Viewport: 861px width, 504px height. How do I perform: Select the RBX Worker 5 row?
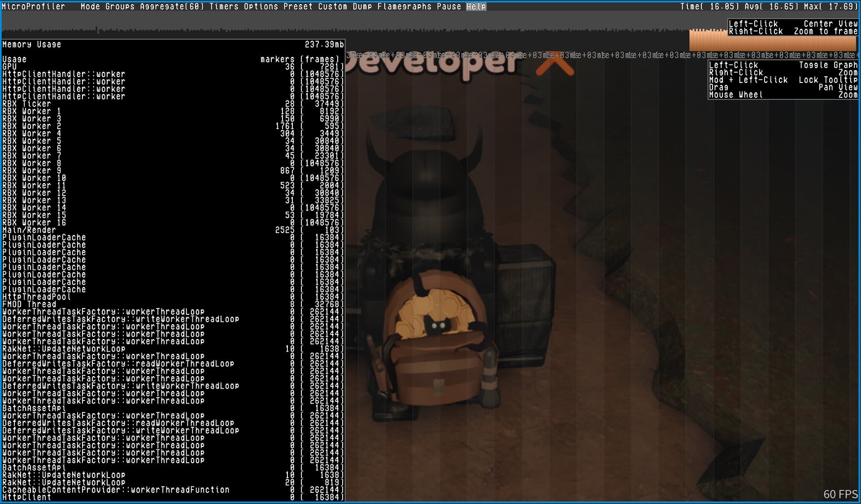click(173, 141)
